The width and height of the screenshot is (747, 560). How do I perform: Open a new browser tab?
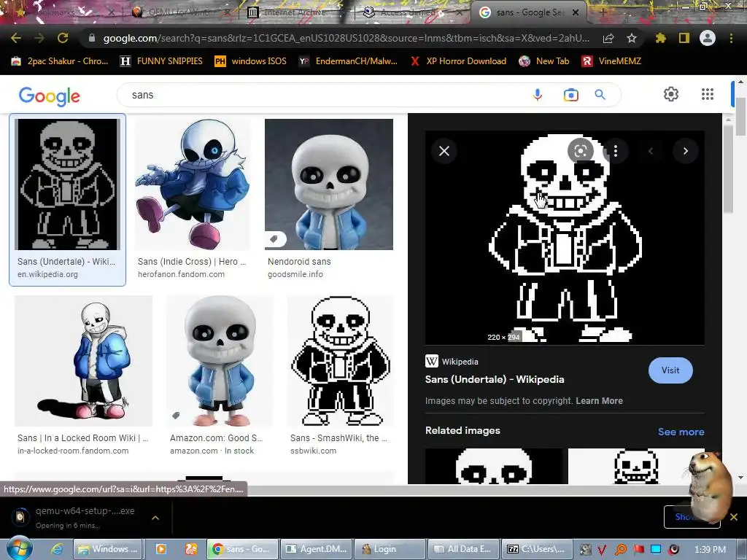603,12
